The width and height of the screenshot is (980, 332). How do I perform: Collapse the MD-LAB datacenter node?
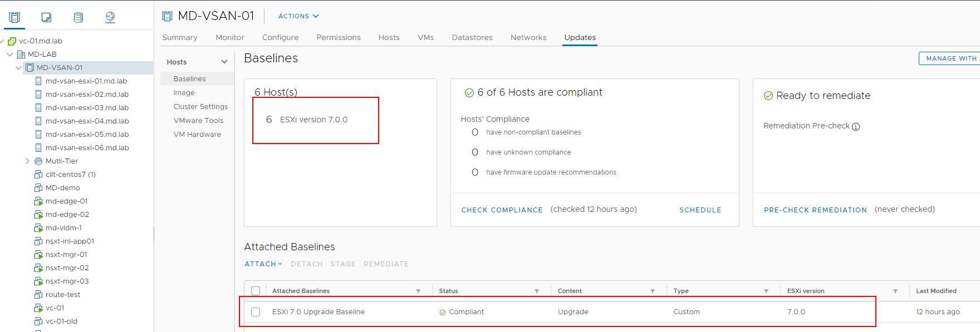pyautogui.click(x=10, y=54)
